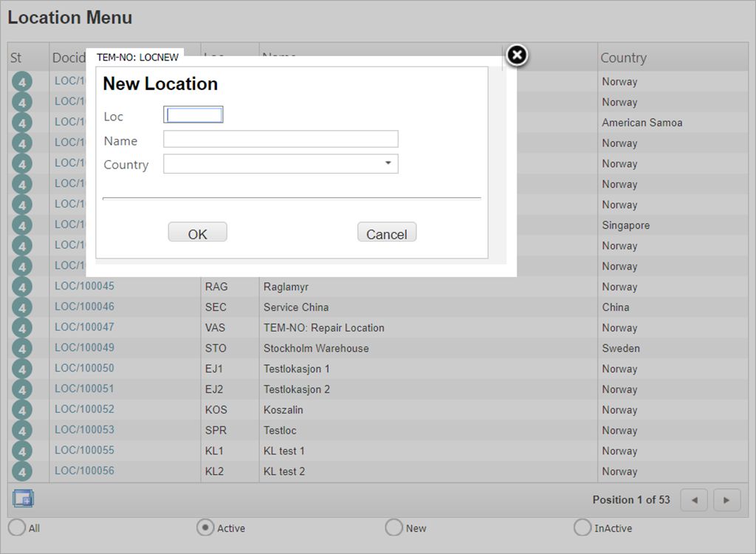Click status 4 icon for LOC/100049
Screen dimensions: 756x554
(22, 349)
